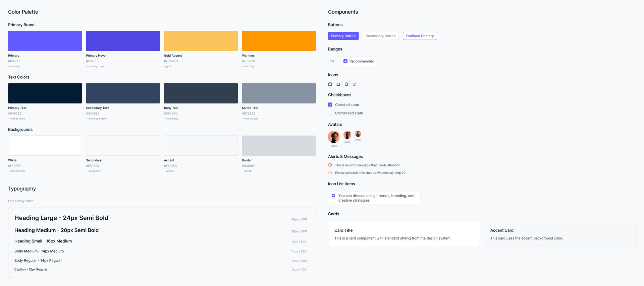Select the Body Text #304050 swatch
This screenshot has height=286, width=644.
[x=201, y=93]
